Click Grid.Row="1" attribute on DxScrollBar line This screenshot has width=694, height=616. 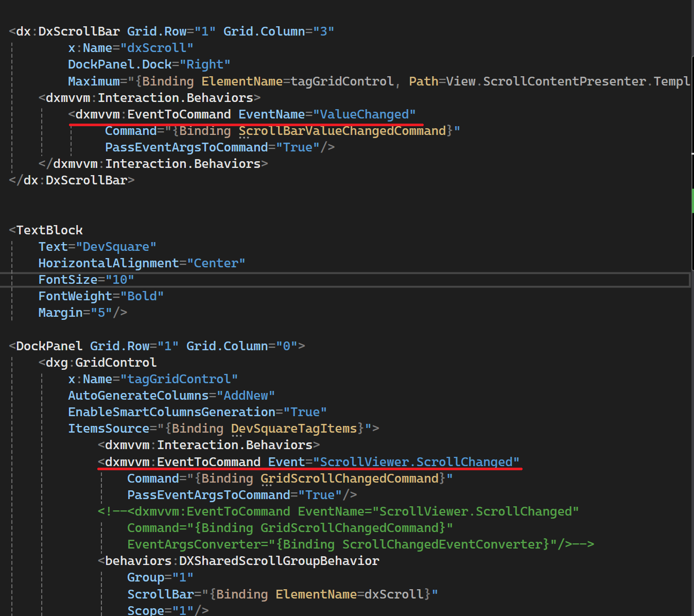pyautogui.click(x=171, y=31)
